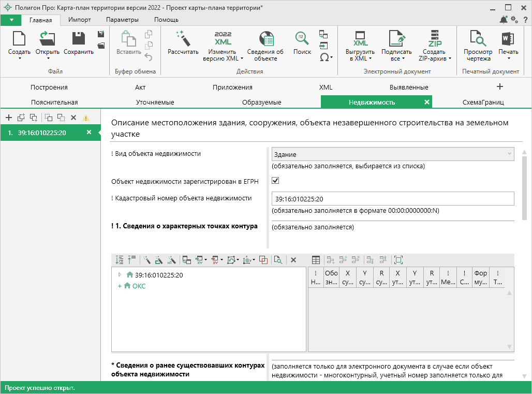Open Сведения об объекте tool
The image size is (532, 394).
click(265, 39)
